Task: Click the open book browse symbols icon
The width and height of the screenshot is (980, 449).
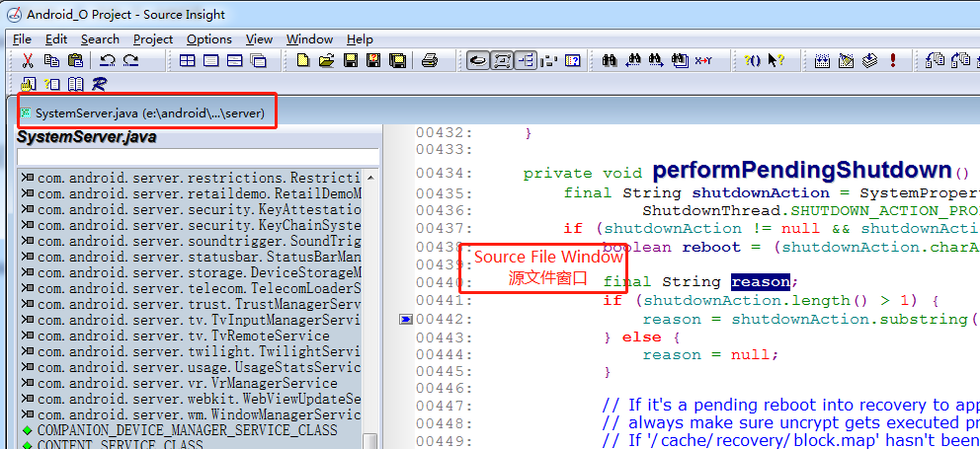Action: click(x=76, y=84)
